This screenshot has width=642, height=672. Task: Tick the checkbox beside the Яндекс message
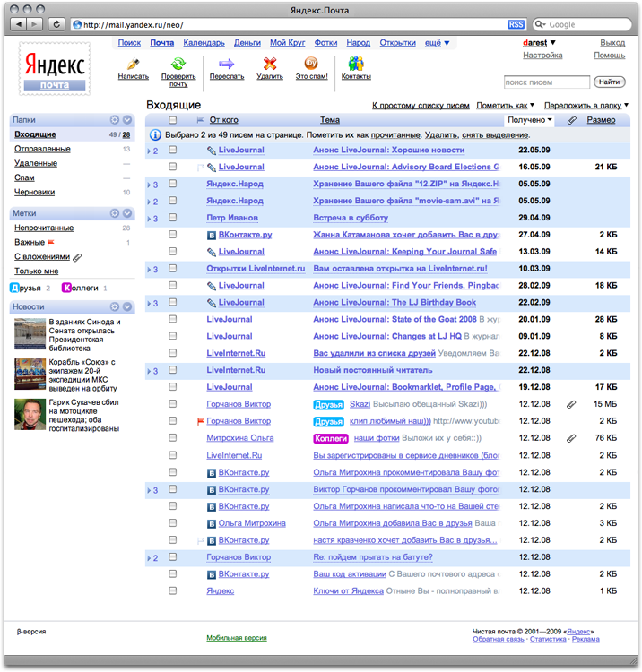click(173, 590)
